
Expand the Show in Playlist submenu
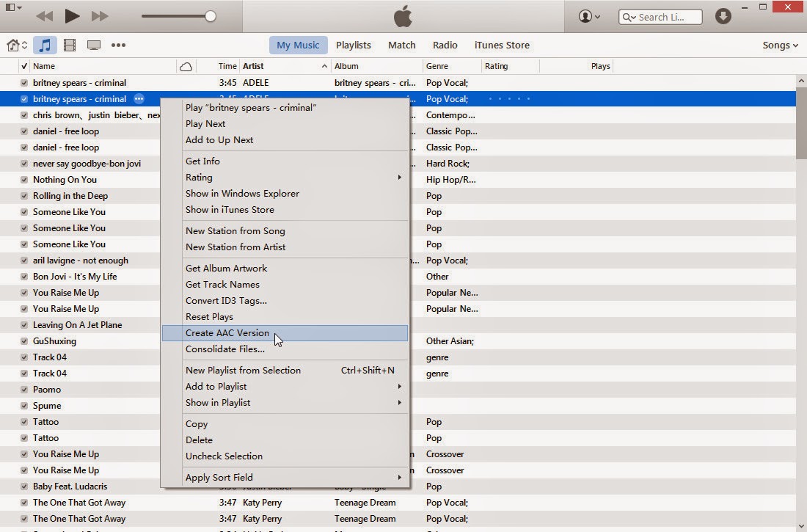[285, 403]
